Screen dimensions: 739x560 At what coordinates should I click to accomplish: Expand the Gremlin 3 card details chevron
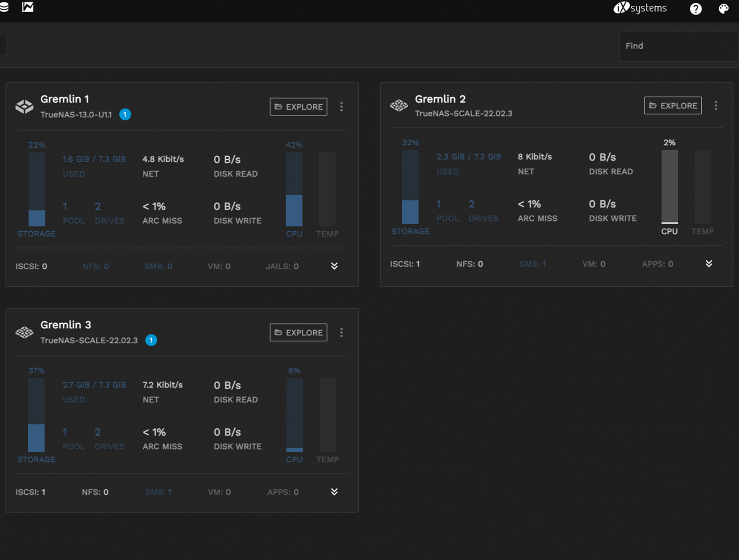click(x=334, y=492)
